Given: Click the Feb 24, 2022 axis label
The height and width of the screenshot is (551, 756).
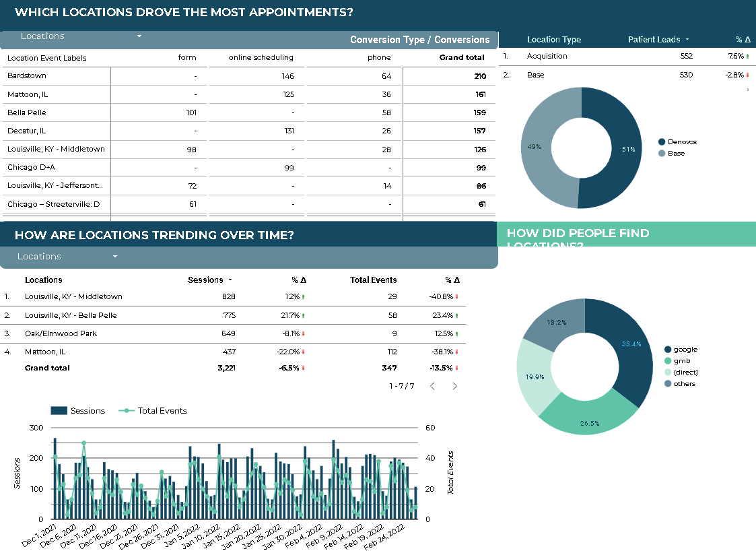Looking at the screenshot, I should coord(384,537).
